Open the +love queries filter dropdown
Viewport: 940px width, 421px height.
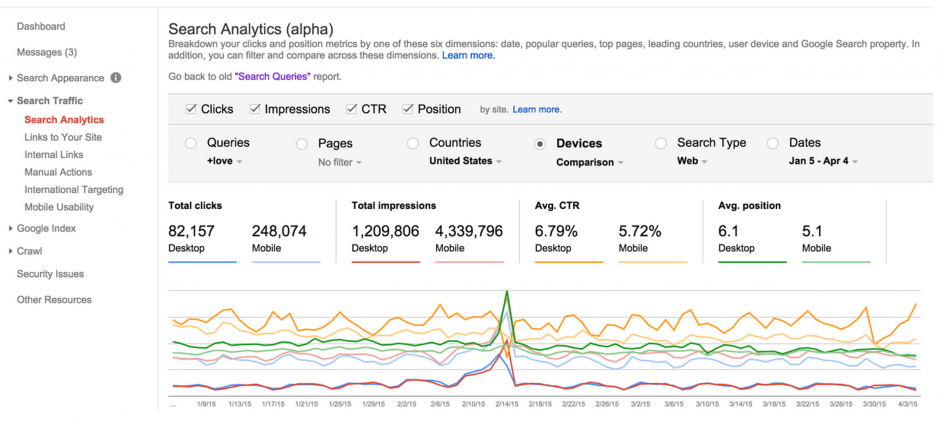(x=225, y=161)
